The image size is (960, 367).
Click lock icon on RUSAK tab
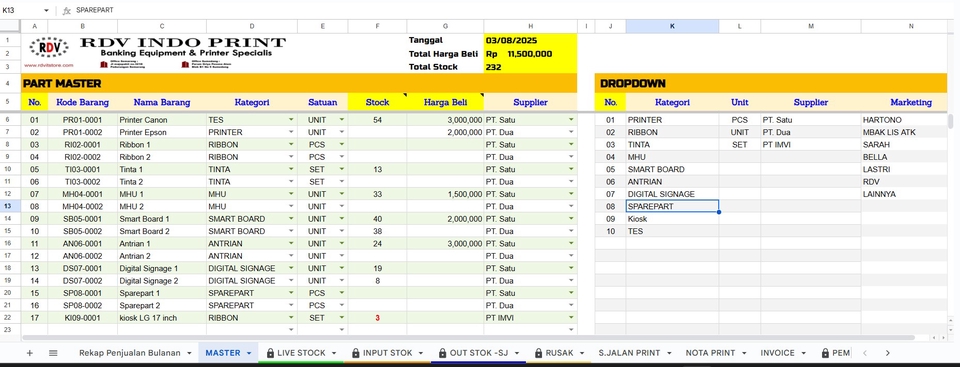click(x=538, y=353)
